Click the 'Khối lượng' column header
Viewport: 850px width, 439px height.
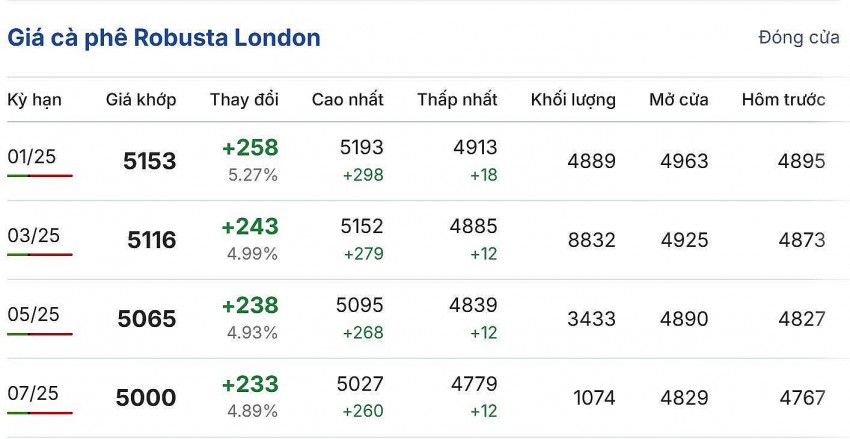573,100
